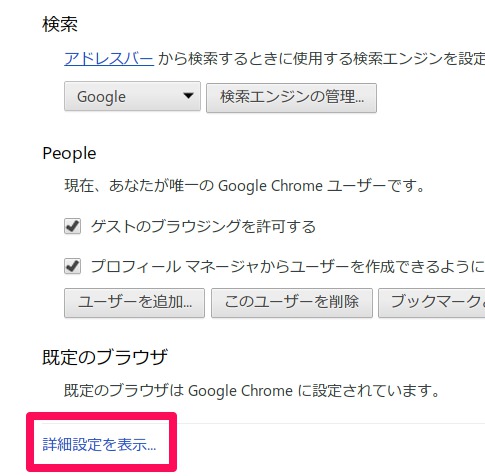Click the 既定のブラウザは Google Chrome に設定されています text

click(x=252, y=390)
